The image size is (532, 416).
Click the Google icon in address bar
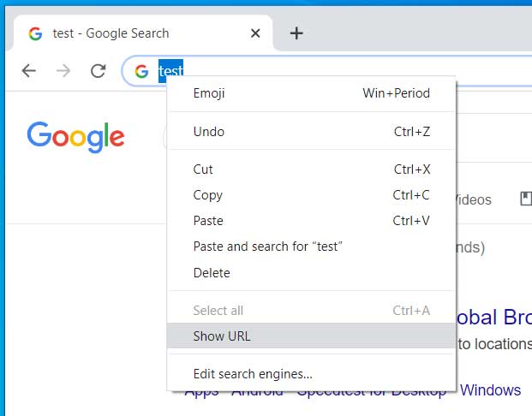(141, 71)
